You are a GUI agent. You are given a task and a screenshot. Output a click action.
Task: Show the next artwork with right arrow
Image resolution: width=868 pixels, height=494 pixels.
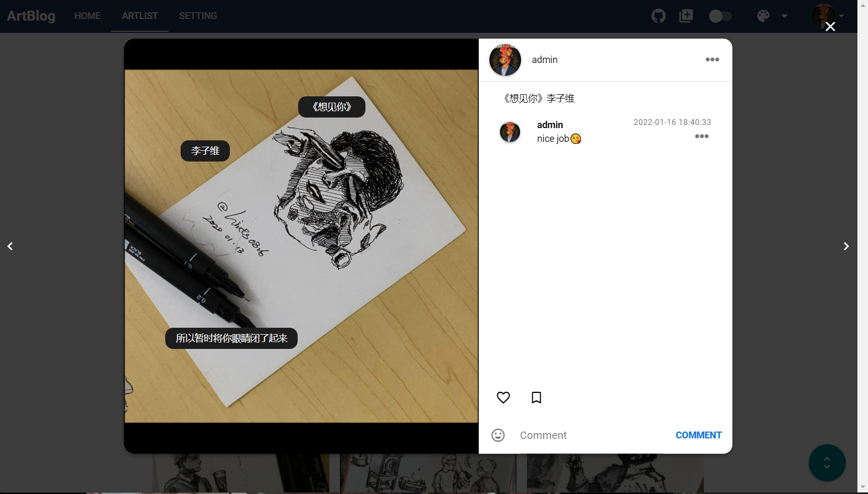[846, 246]
